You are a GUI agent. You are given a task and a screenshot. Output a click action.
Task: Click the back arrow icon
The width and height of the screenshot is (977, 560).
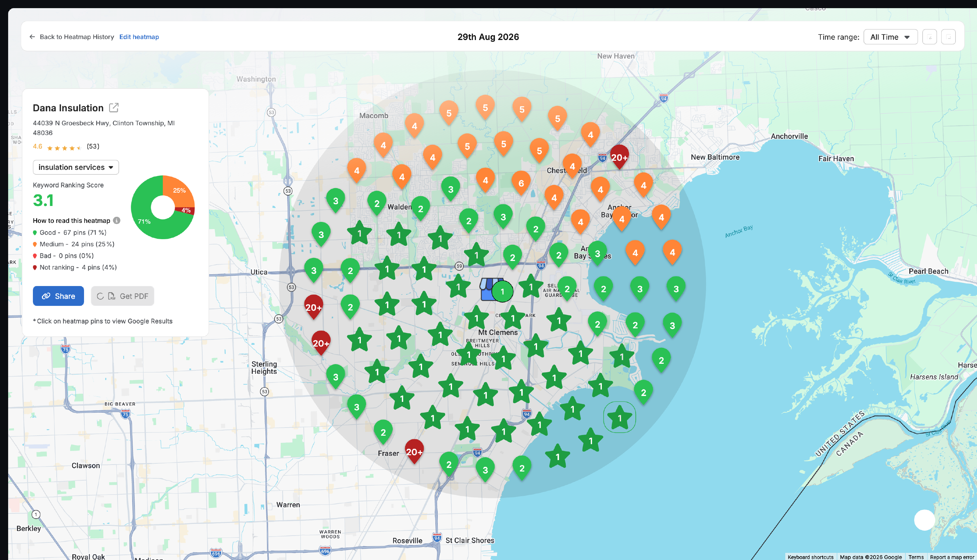32,37
